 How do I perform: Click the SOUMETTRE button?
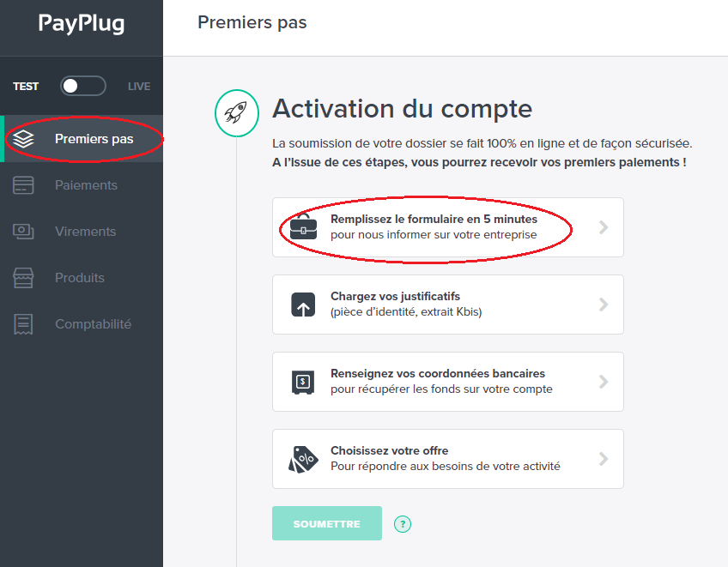pyautogui.click(x=327, y=523)
